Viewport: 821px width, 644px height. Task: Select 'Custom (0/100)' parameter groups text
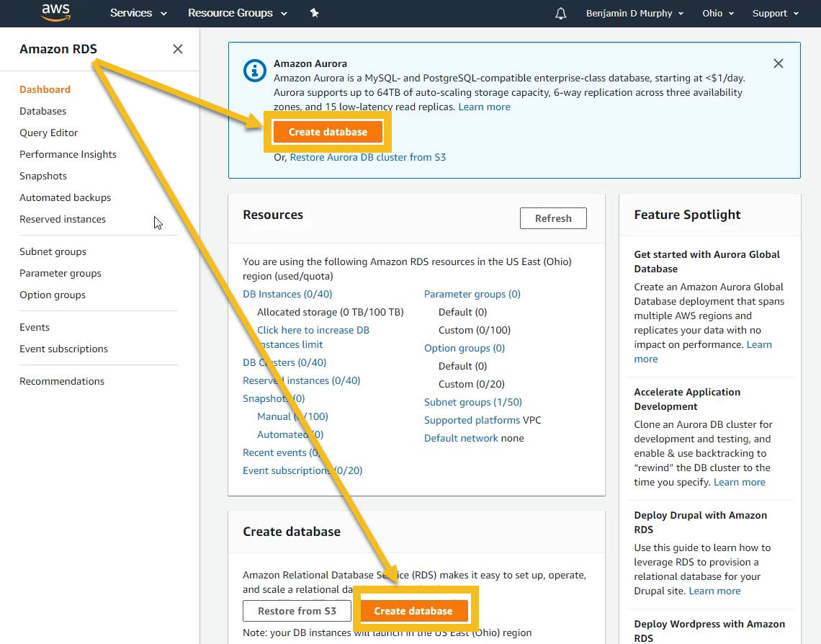click(475, 331)
